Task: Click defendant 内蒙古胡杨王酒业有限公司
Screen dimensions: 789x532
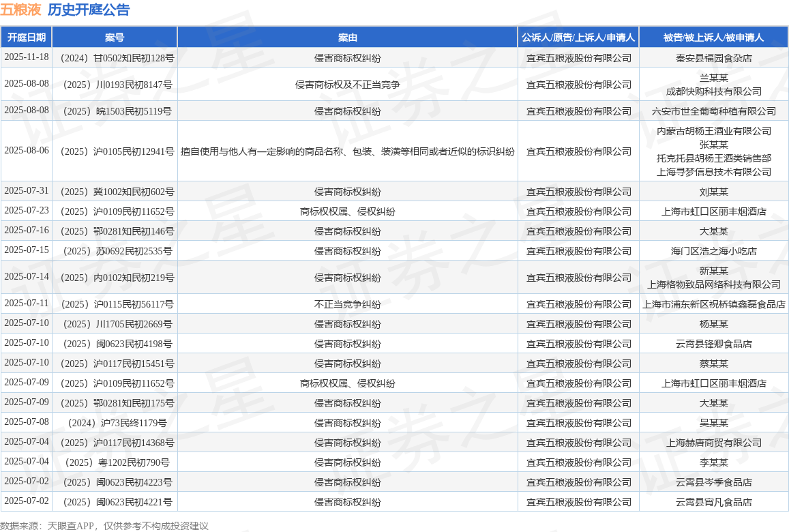Action: click(713, 131)
